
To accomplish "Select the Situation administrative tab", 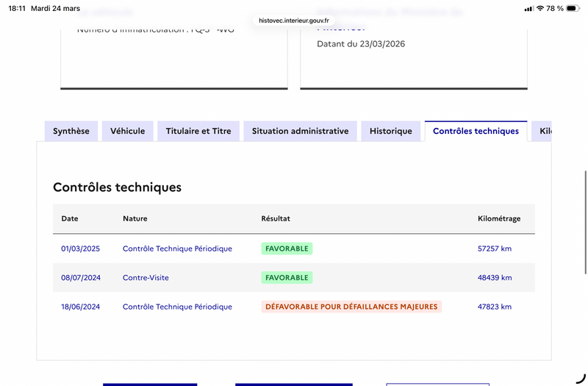I will (300, 131).
